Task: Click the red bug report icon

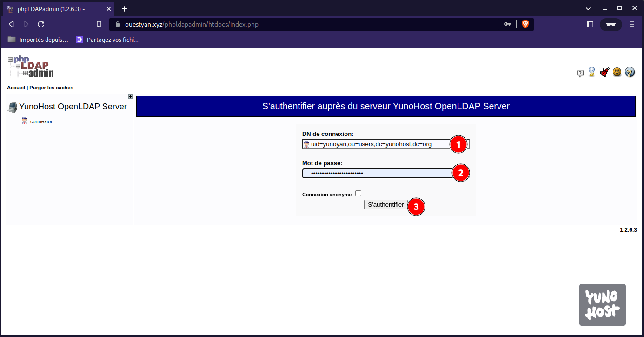Action: coord(604,72)
